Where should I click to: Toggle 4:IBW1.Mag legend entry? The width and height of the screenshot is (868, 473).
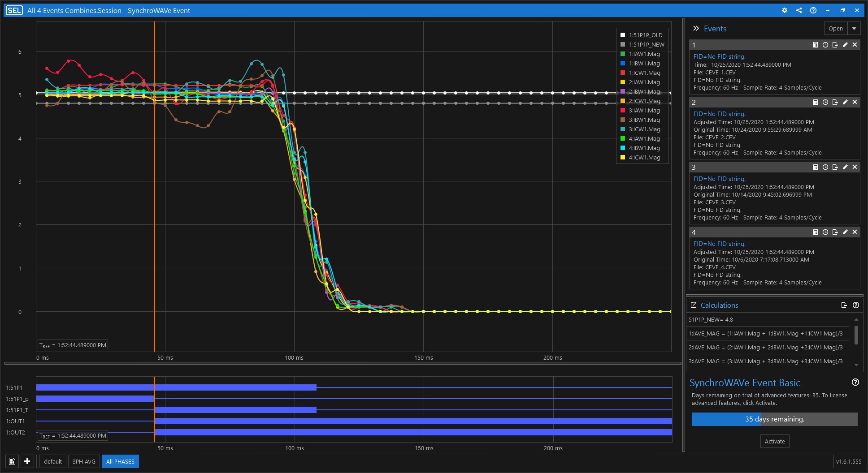pyautogui.click(x=640, y=148)
